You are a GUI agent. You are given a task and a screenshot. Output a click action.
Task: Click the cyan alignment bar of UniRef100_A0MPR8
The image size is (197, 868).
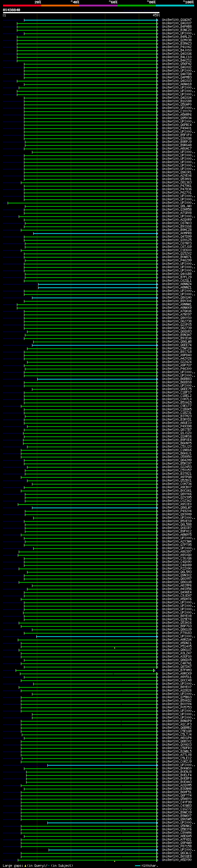tap(95, 233)
